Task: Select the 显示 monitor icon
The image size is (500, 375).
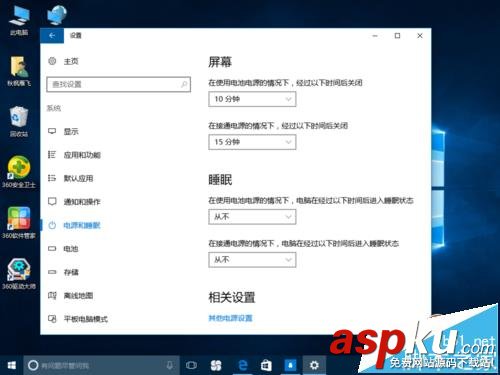Action: 52,131
